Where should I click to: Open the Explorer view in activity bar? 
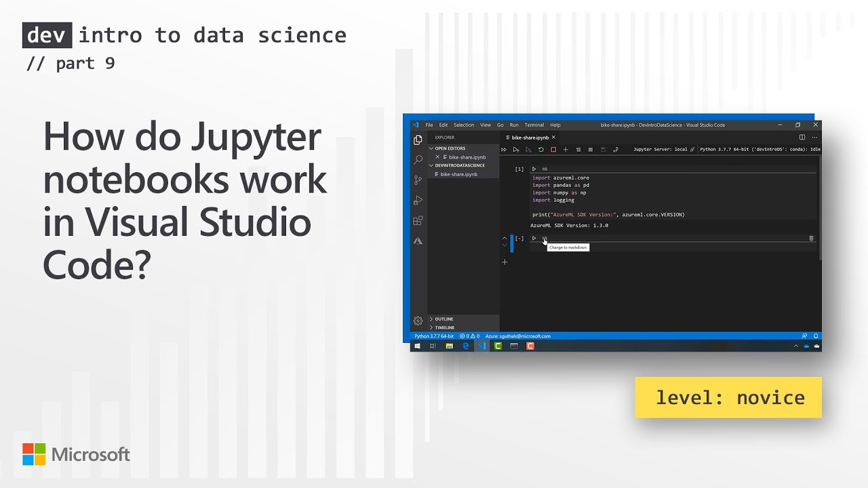[418, 140]
